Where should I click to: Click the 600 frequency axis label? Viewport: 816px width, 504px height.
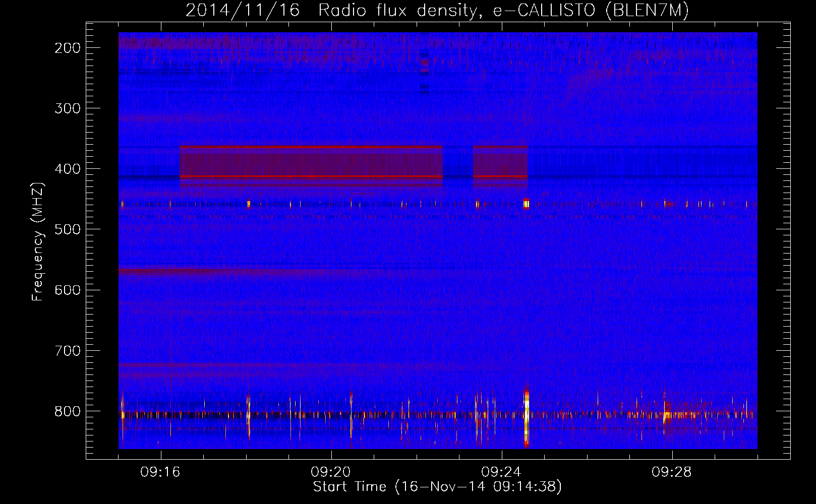click(x=67, y=290)
